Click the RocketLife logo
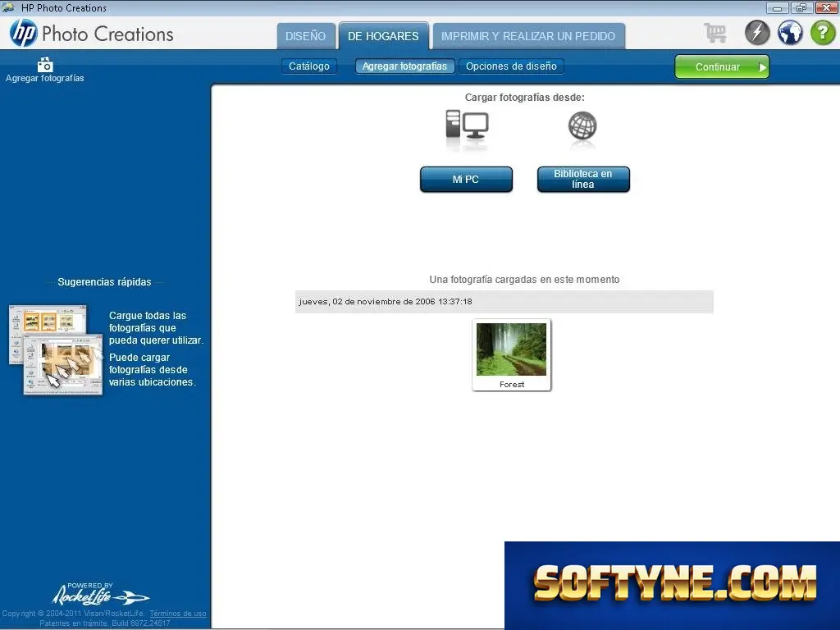Viewport: 840px width, 630px height. (x=100, y=594)
